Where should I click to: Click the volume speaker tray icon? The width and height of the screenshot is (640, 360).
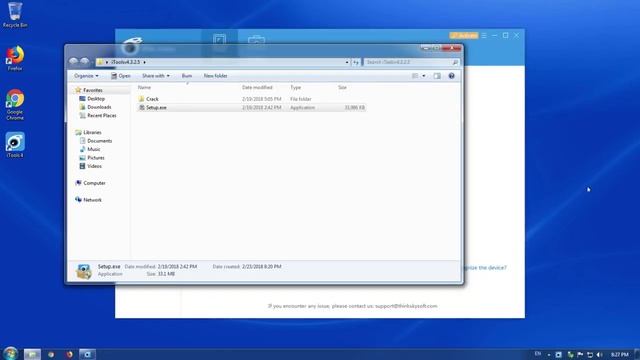[x=599, y=355]
